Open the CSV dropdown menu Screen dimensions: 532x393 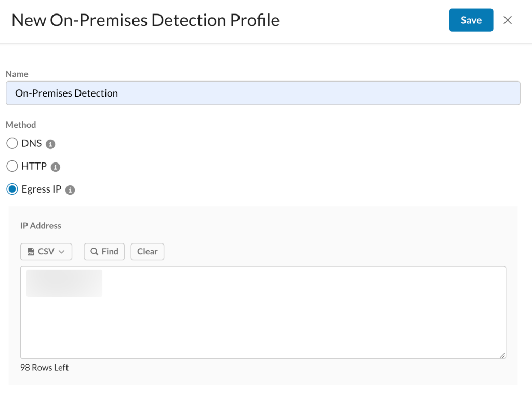pos(46,251)
